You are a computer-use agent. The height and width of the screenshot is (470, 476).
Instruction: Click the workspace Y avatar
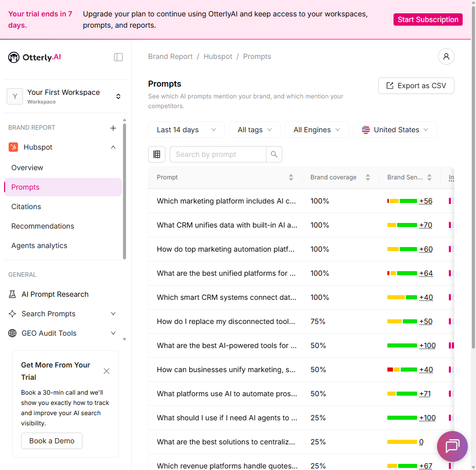tap(15, 96)
